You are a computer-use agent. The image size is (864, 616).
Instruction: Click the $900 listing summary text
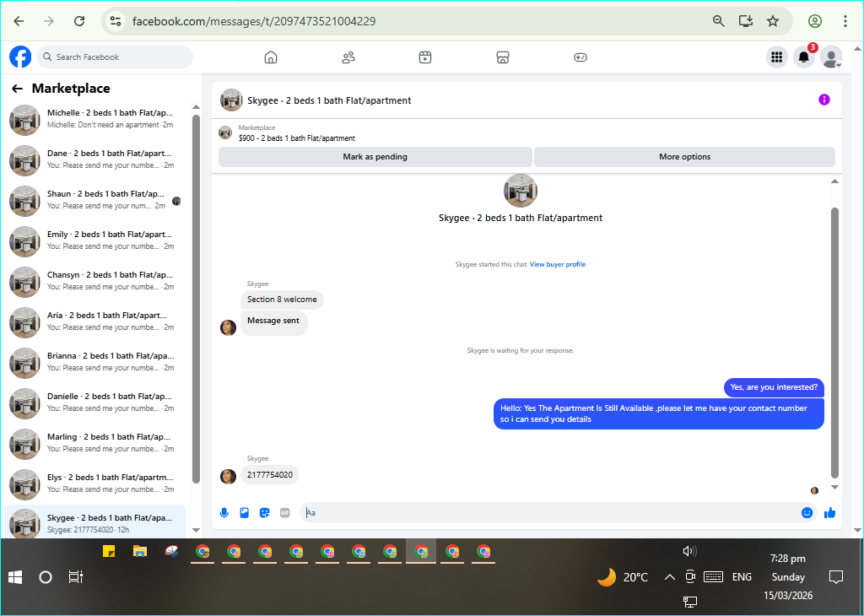click(x=296, y=138)
